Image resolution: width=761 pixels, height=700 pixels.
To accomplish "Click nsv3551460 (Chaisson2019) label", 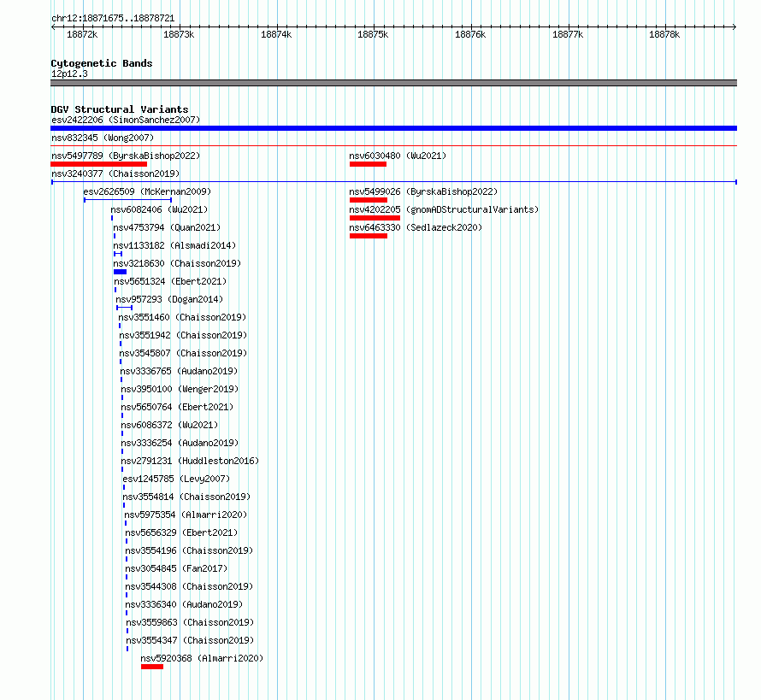I will [x=182, y=317].
